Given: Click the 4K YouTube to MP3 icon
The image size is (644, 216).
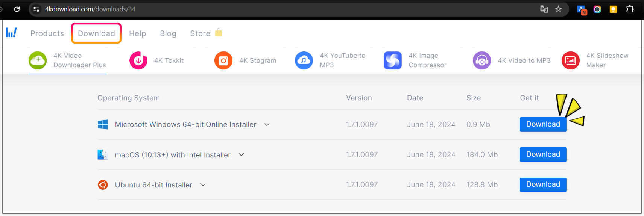Looking at the screenshot, I should pos(304,60).
